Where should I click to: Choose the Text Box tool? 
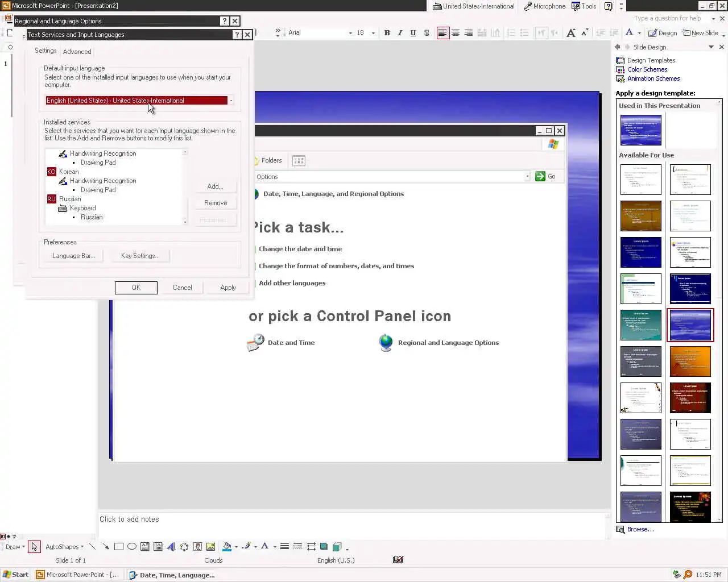coord(144,547)
